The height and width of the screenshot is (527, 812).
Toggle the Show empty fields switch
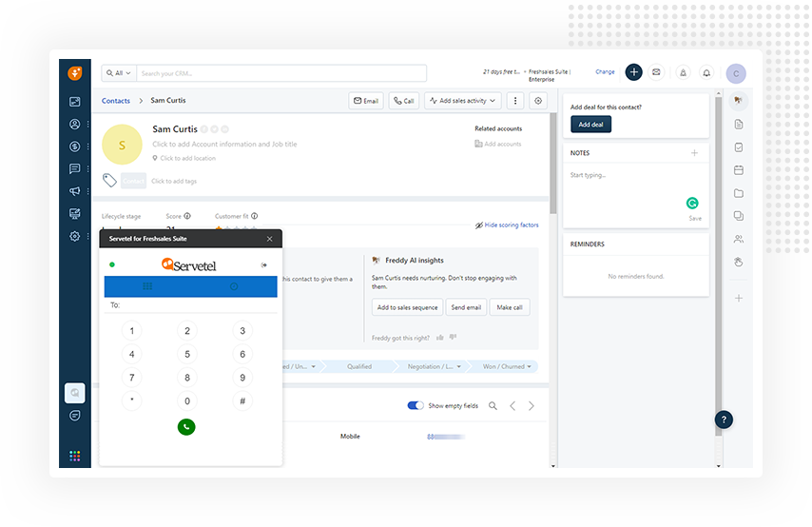pyautogui.click(x=416, y=405)
